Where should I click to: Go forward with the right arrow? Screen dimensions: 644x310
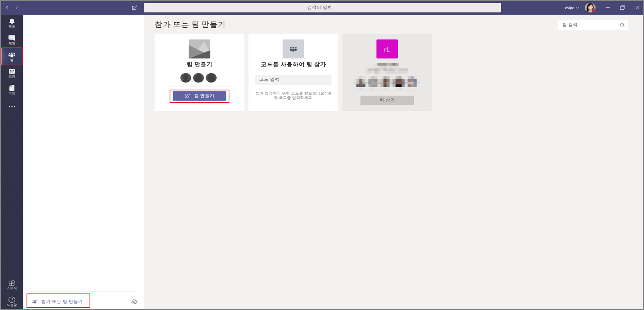(17, 8)
